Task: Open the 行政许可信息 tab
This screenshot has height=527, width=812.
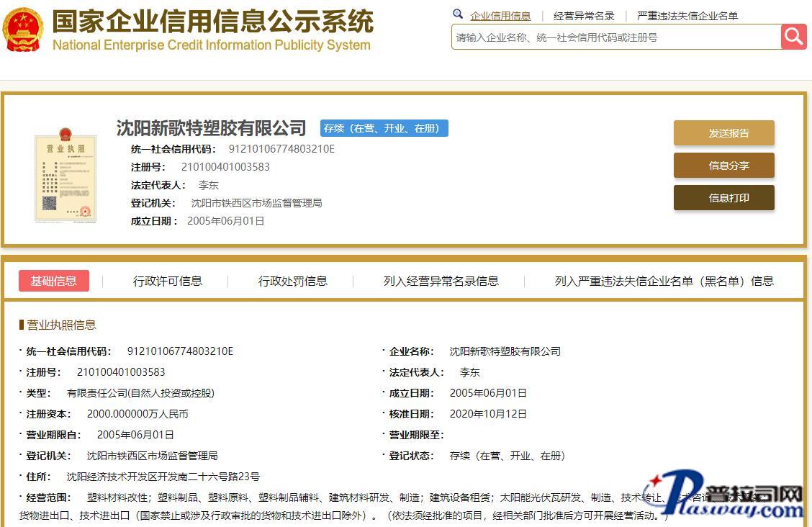Action: (168, 281)
